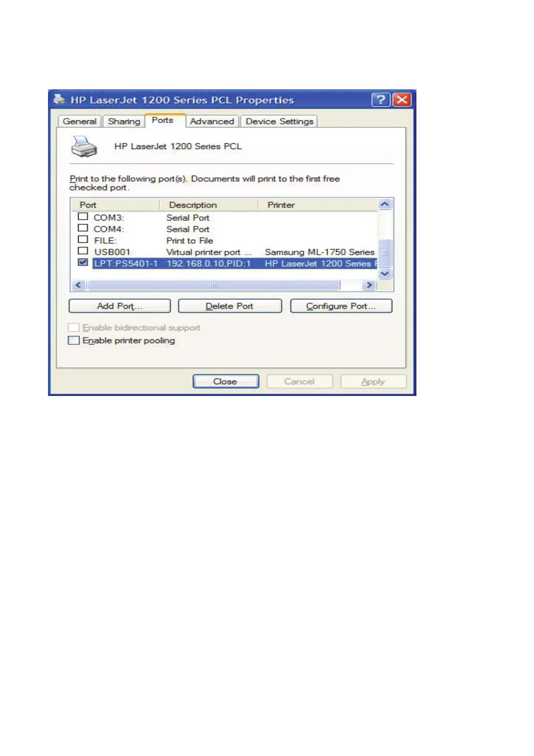Click the horizontal scrollbar thumb
Viewport: 534px width, 756px height.
coord(214,285)
